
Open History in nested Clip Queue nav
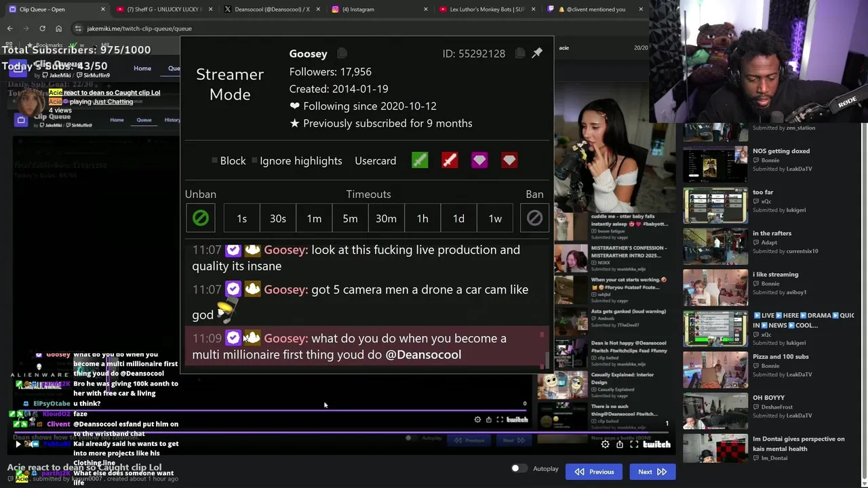click(172, 120)
